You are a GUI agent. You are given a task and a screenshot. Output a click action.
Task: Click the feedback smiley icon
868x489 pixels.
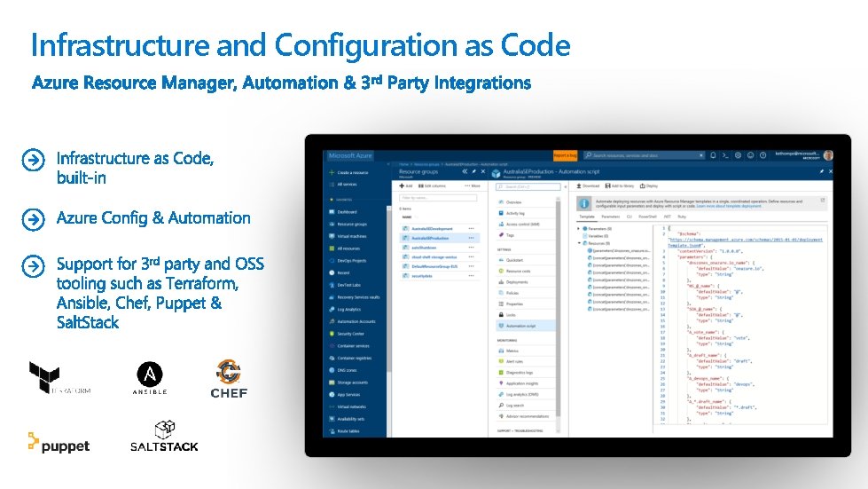[751, 155]
